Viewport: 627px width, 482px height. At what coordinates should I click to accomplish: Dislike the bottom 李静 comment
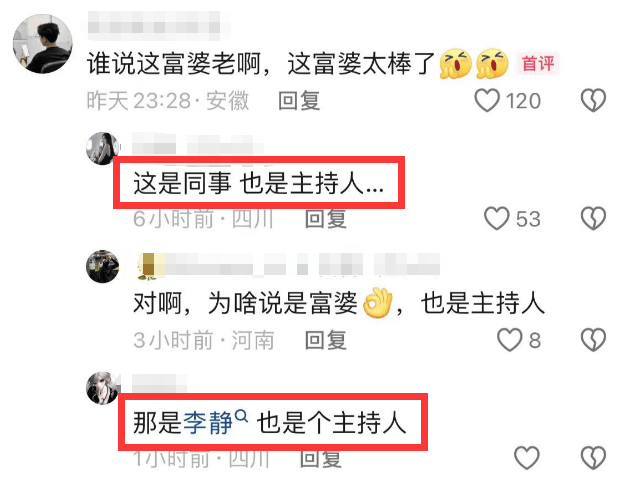tap(593, 458)
